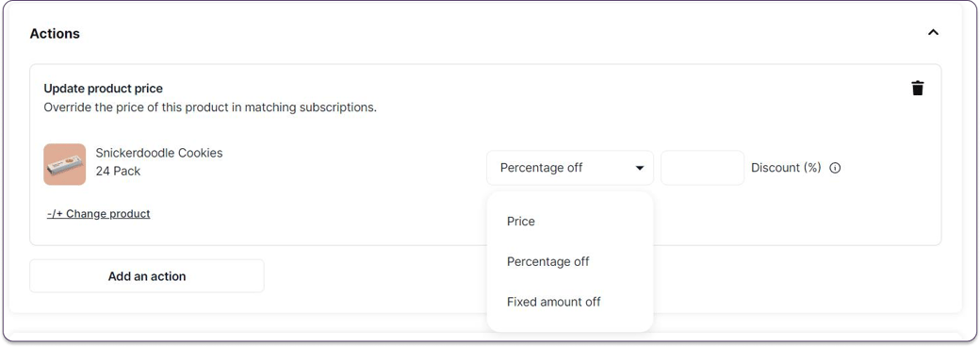
Task: Click the Percentage off dropdown arrow
Action: [x=640, y=168]
